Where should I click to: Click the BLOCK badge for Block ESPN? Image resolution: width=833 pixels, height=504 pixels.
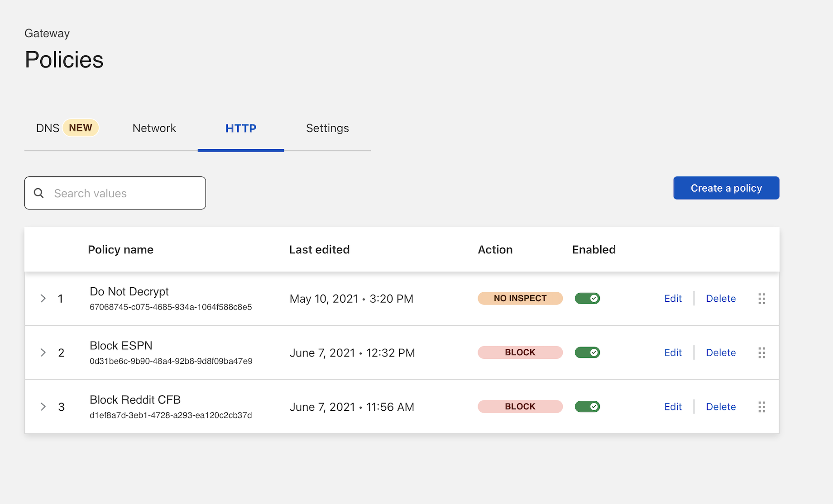pos(520,352)
